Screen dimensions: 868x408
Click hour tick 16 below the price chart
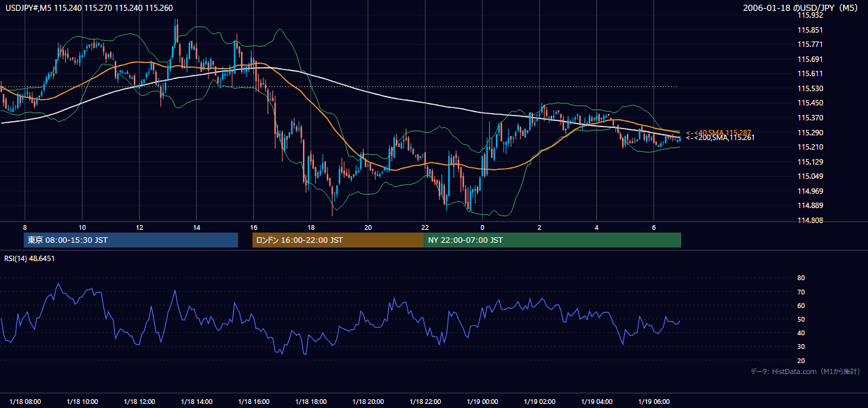coord(254,227)
